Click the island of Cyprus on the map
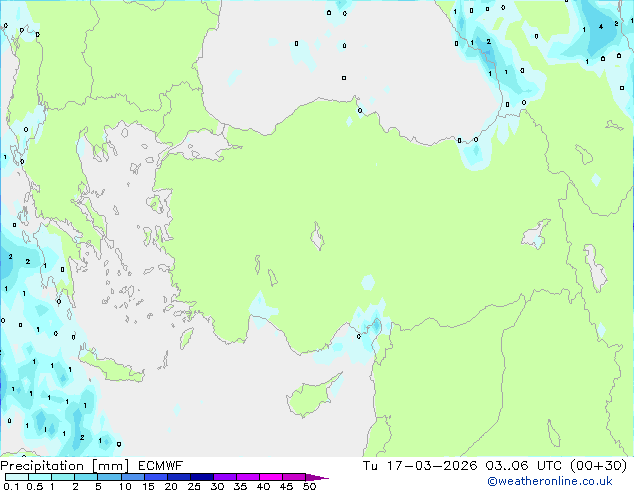Viewport: 634px width, 490px height. click(313, 396)
